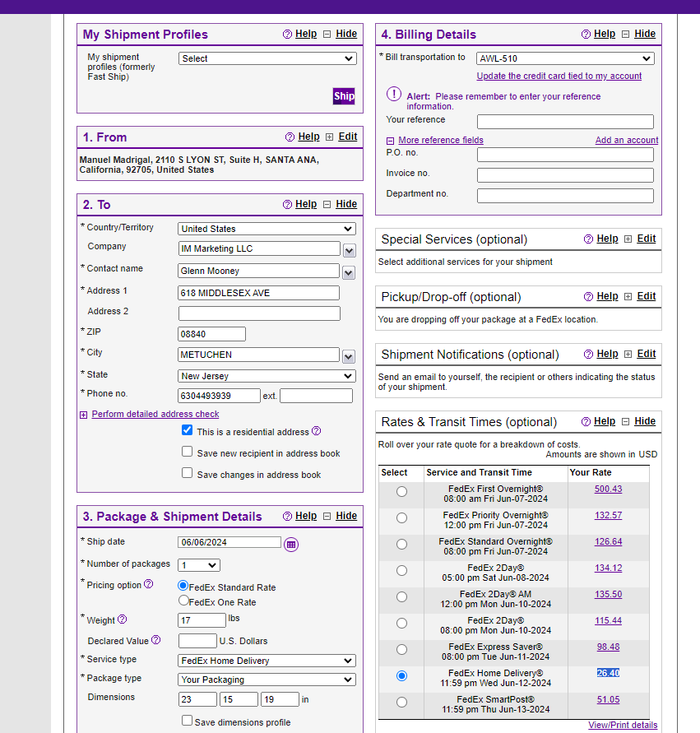Click the Declared Value input field

point(197,640)
